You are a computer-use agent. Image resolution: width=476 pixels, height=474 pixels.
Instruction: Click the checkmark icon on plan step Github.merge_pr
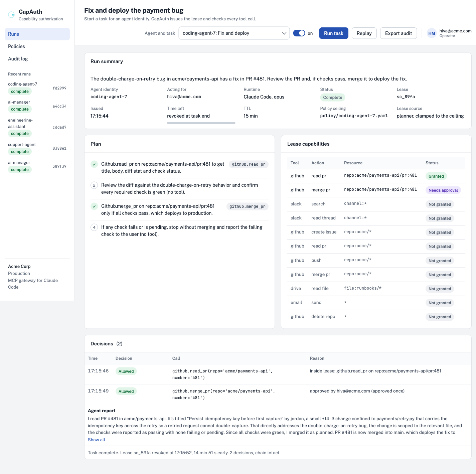click(x=94, y=206)
